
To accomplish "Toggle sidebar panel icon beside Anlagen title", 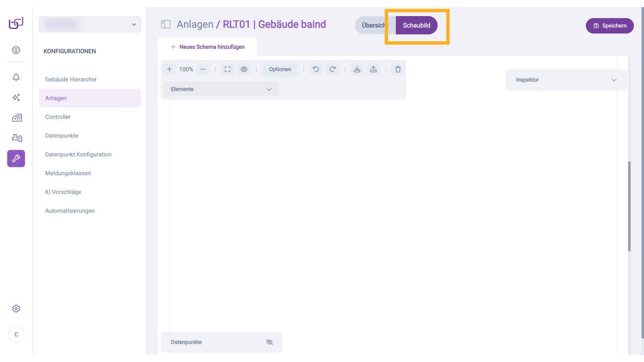I will click(166, 24).
